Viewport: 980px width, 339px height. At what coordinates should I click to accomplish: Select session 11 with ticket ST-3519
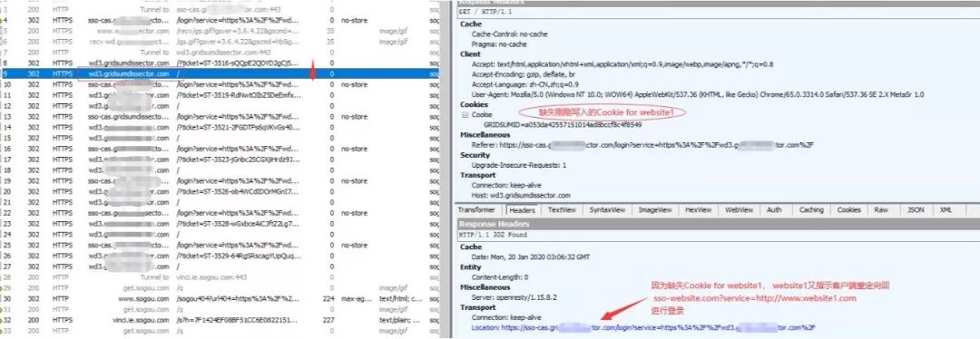click(x=220, y=95)
